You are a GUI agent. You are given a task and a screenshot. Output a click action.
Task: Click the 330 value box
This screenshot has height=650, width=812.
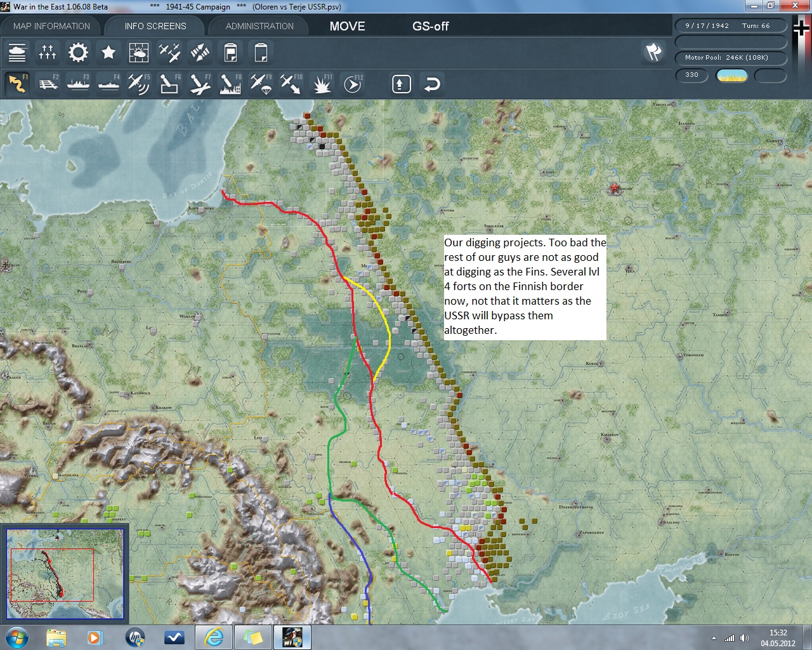point(691,75)
